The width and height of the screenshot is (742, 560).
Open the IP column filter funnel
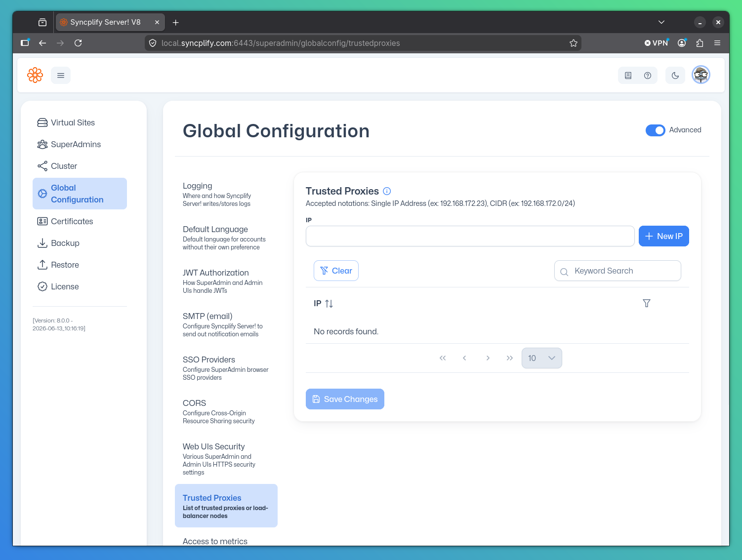tap(647, 303)
